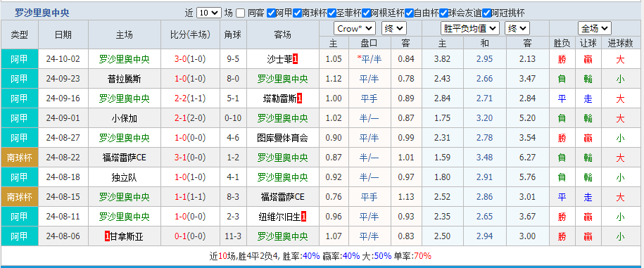Click the 2-1(2-0) score
The width and height of the screenshot is (644, 268).
tap(190, 118)
